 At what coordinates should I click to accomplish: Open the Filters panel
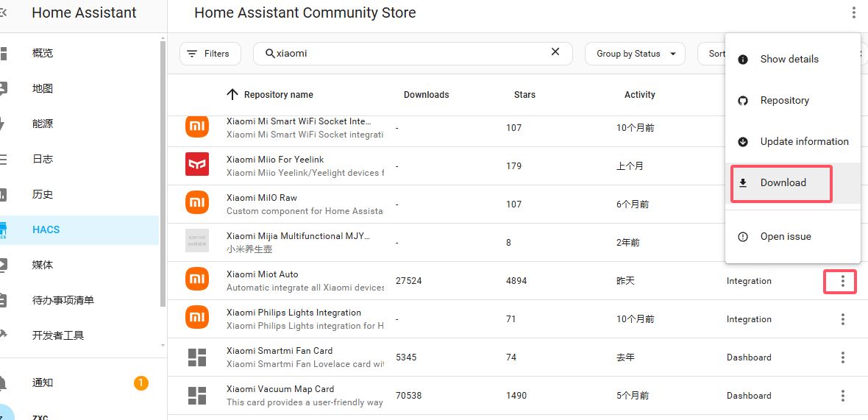[x=209, y=54]
